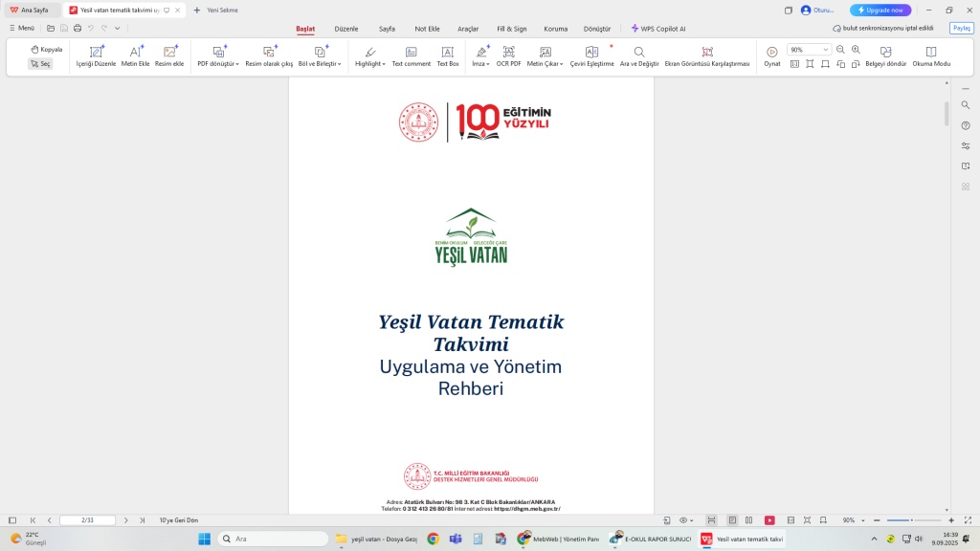
Task: Select the Text comment tool
Action: pyautogui.click(x=412, y=52)
